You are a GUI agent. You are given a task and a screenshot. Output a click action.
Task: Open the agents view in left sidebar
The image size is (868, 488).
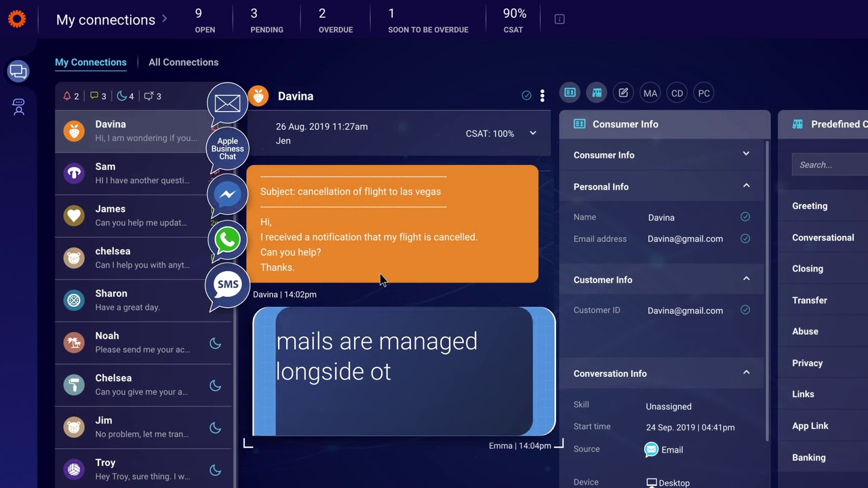click(18, 107)
